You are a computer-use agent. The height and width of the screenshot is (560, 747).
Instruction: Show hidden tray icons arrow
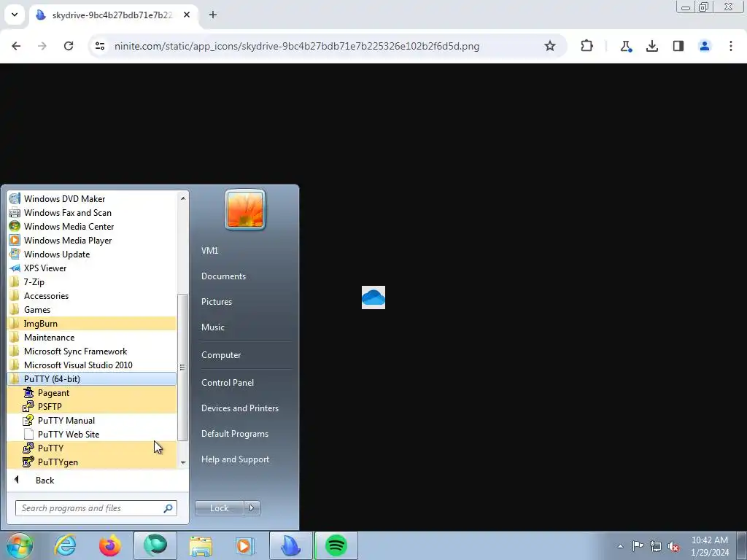click(620, 546)
